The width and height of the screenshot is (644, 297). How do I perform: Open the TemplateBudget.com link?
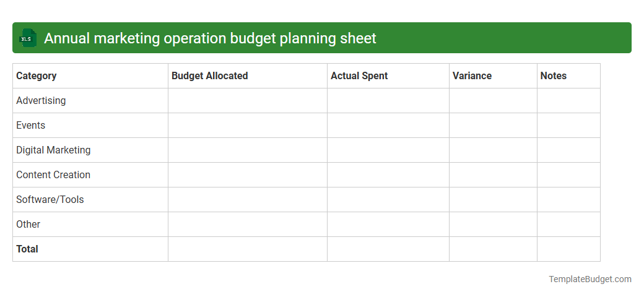click(590, 279)
